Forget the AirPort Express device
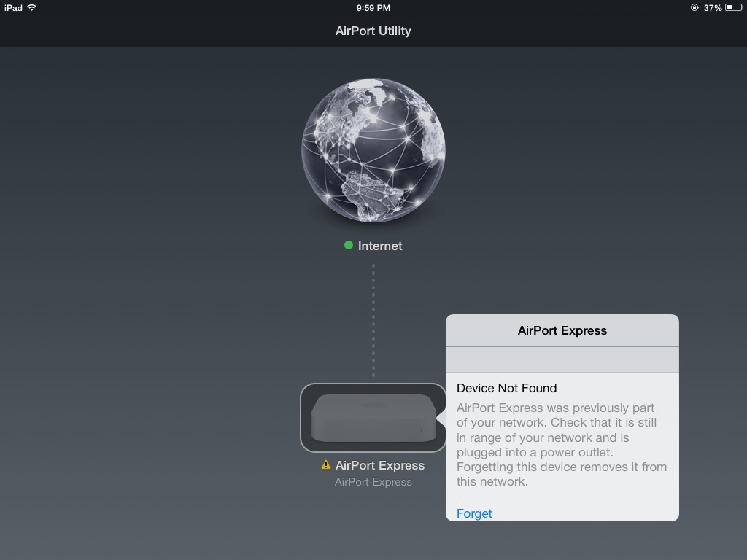Screen dimensions: 747x560 [474, 513]
